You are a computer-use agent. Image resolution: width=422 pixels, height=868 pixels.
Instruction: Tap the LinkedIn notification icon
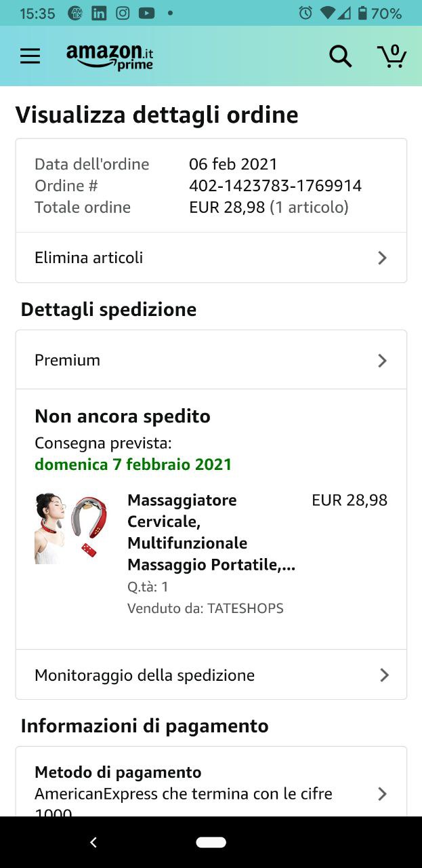[99, 13]
